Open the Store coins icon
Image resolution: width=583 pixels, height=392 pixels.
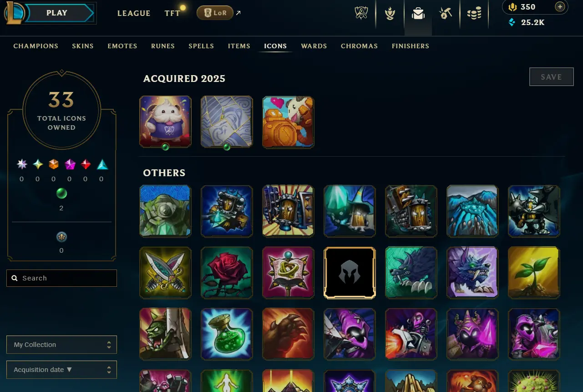(474, 14)
